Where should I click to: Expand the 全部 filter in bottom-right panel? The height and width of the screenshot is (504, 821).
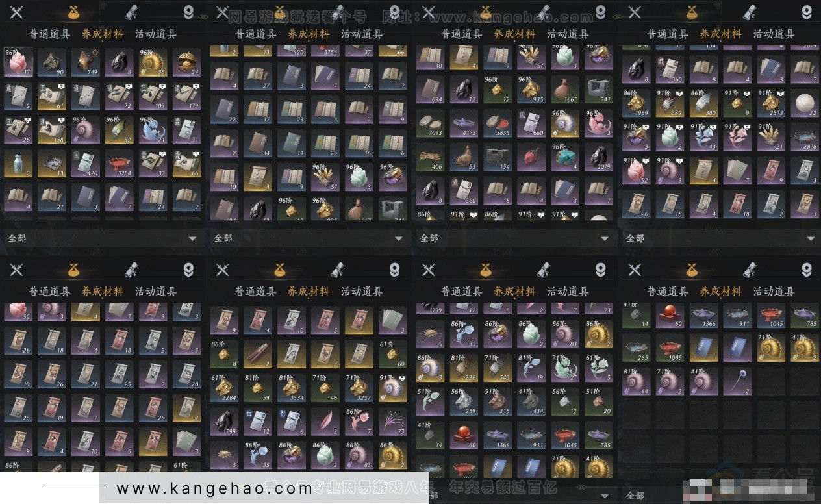pos(721,496)
